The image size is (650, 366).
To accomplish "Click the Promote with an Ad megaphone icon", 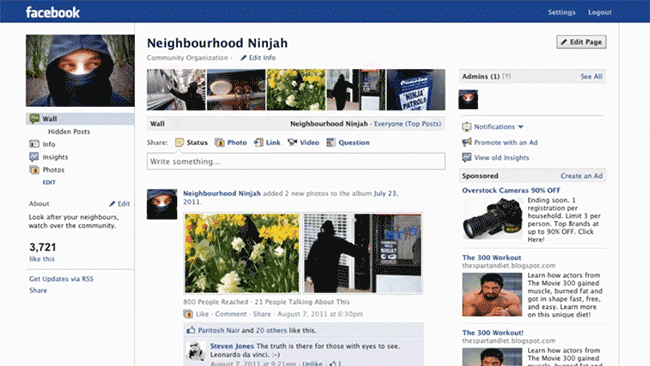I will pyautogui.click(x=467, y=142).
